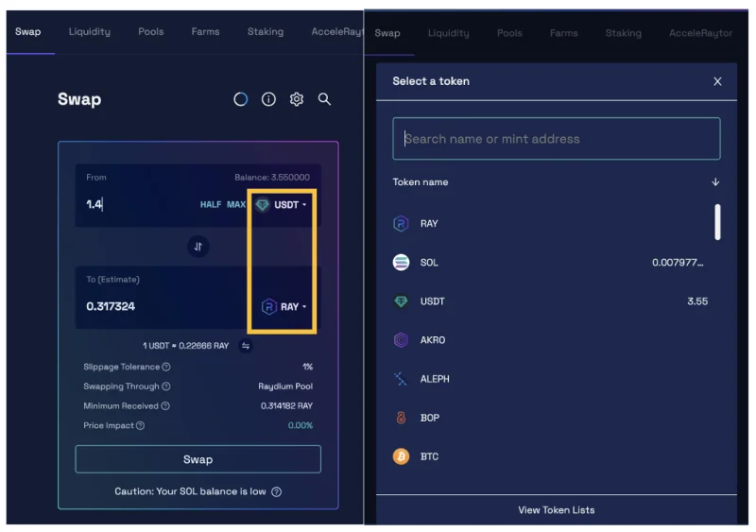Click the To estimate value 0.317324
This screenshot has height=532, width=756.
[111, 307]
